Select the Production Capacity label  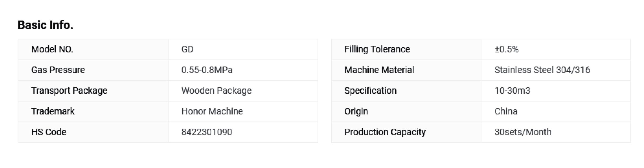(x=385, y=132)
